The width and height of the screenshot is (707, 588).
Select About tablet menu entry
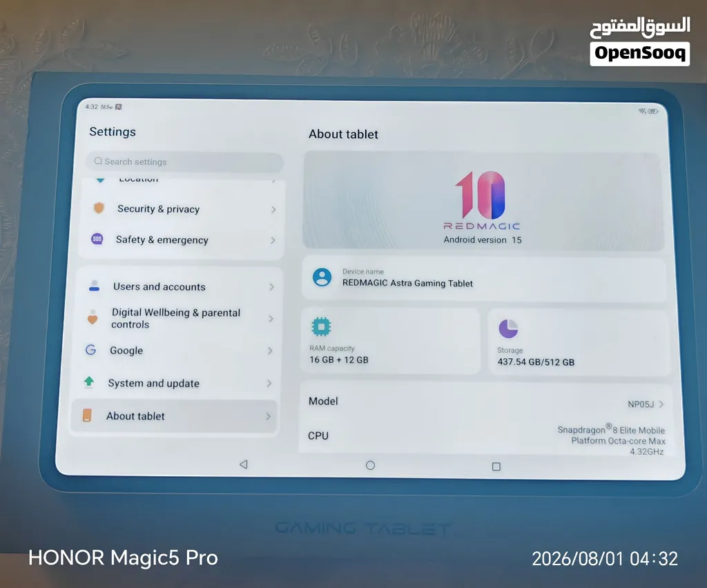[175, 416]
